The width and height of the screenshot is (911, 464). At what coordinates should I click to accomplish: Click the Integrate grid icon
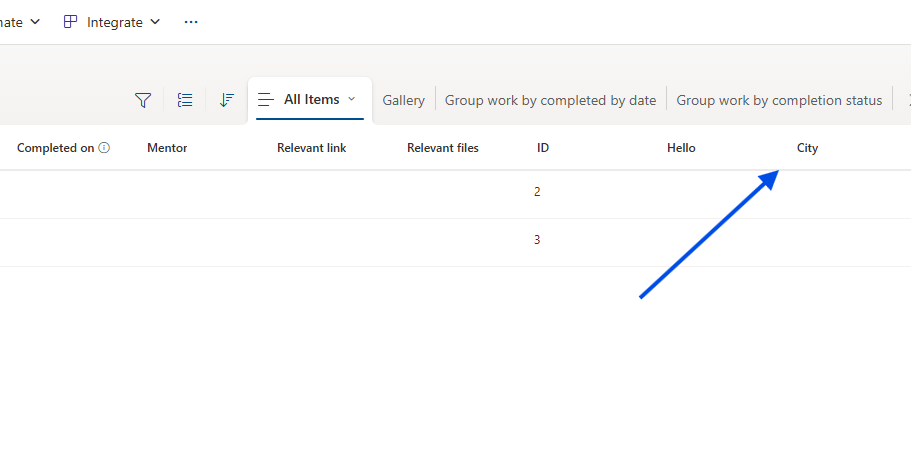(x=71, y=22)
